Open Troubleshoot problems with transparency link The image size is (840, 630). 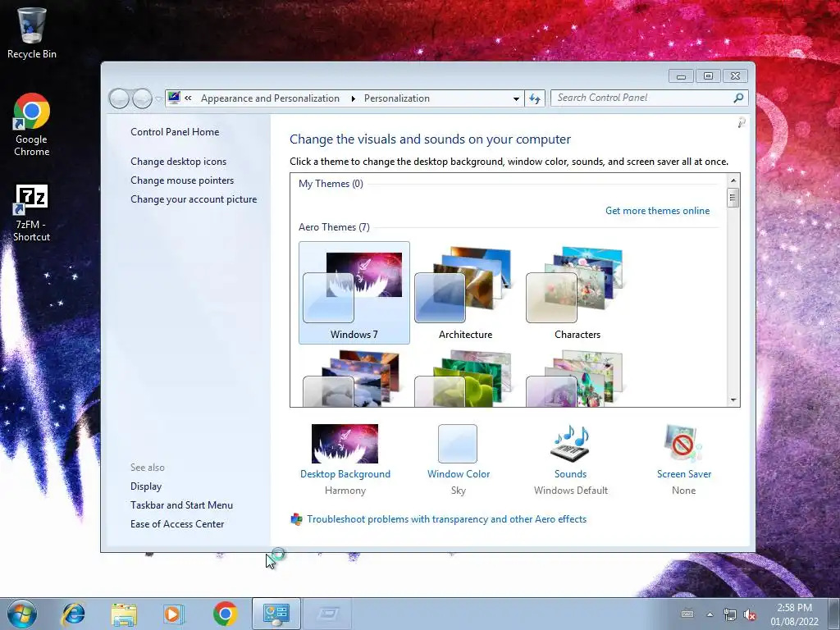[447, 519]
